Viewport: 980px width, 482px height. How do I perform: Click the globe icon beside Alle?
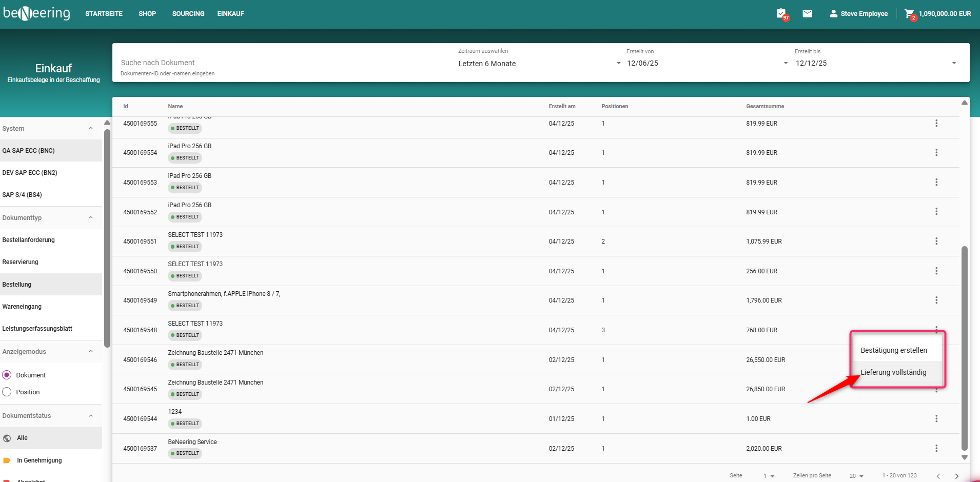(x=7, y=438)
